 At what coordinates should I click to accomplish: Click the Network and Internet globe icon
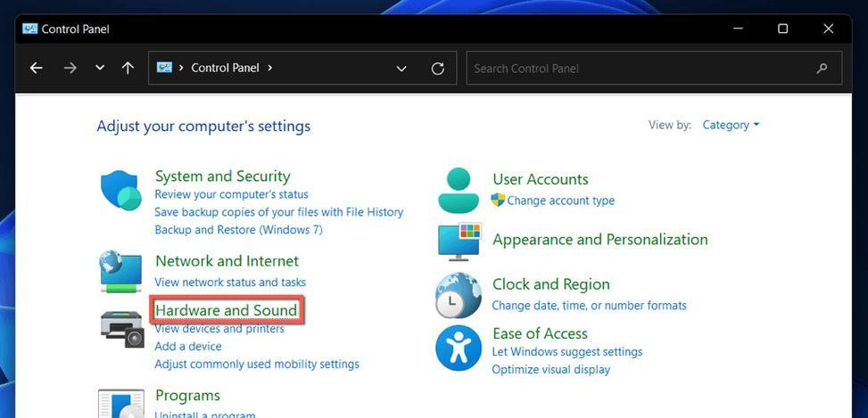pyautogui.click(x=120, y=271)
